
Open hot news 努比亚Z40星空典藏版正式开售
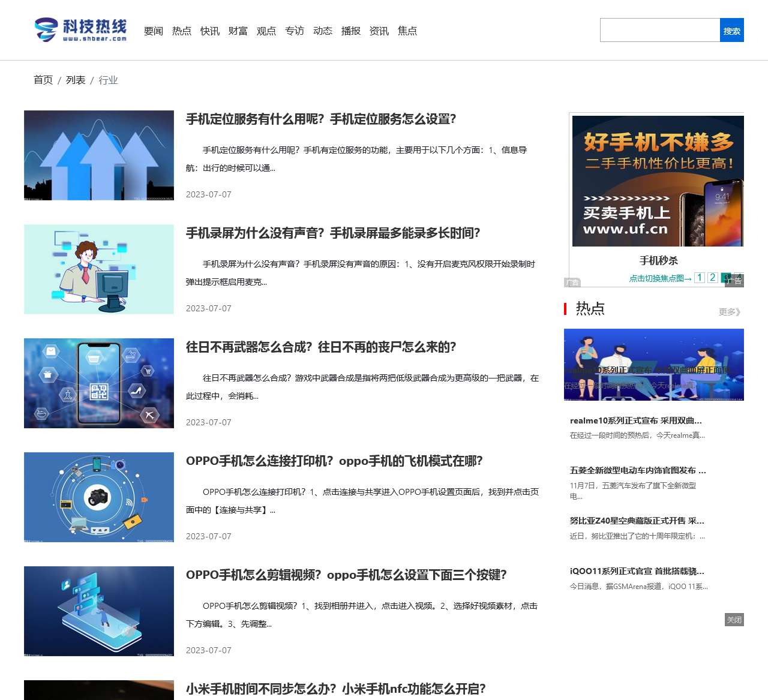pyautogui.click(x=636, y=521)
